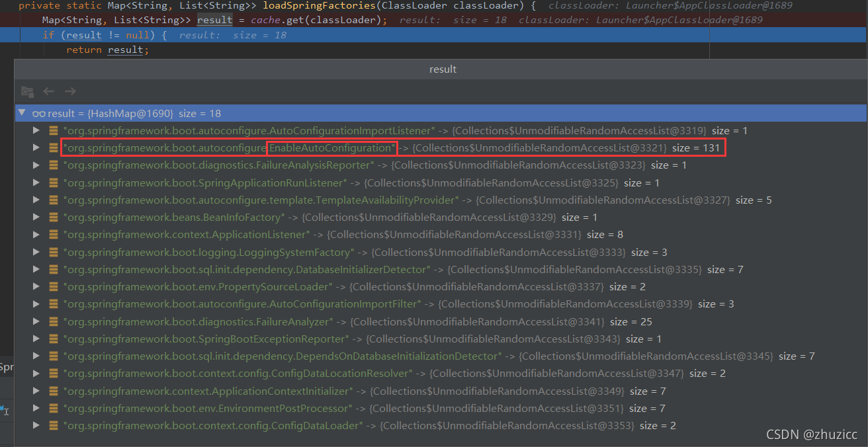Click the field icon of EnableAutoConfiguration row

tap(54, 147)
